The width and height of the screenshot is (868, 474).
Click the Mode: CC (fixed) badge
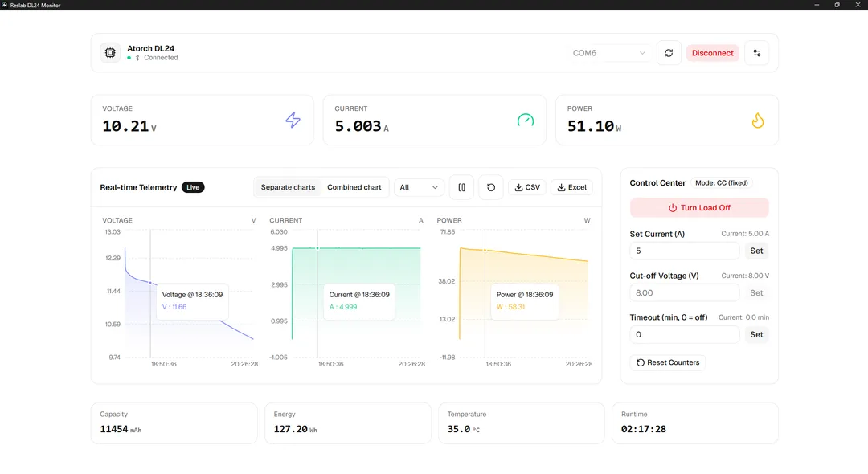pyautogui.click(x=721, y=183)
